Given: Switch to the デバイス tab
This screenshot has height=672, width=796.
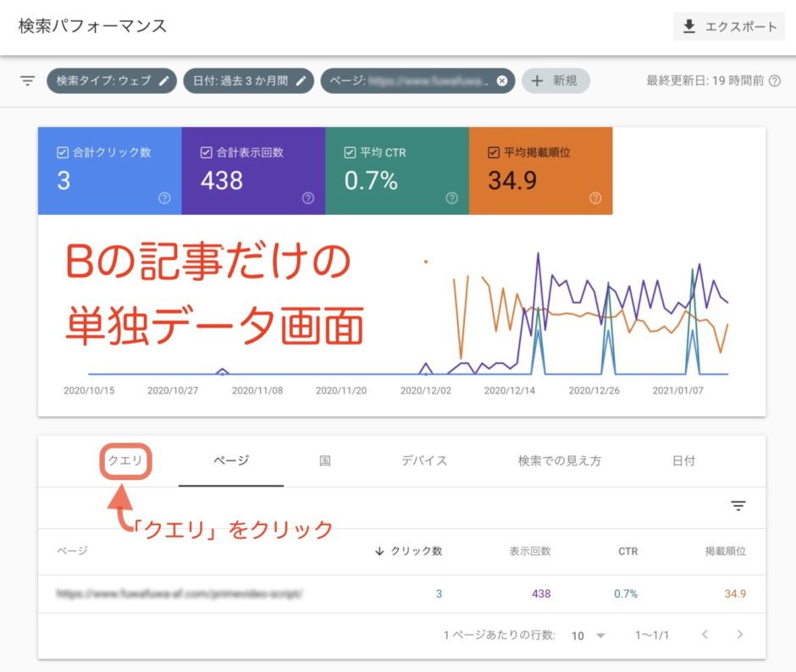Looking at the screenshot, I should pyautogui.click(x=424, y=461).
